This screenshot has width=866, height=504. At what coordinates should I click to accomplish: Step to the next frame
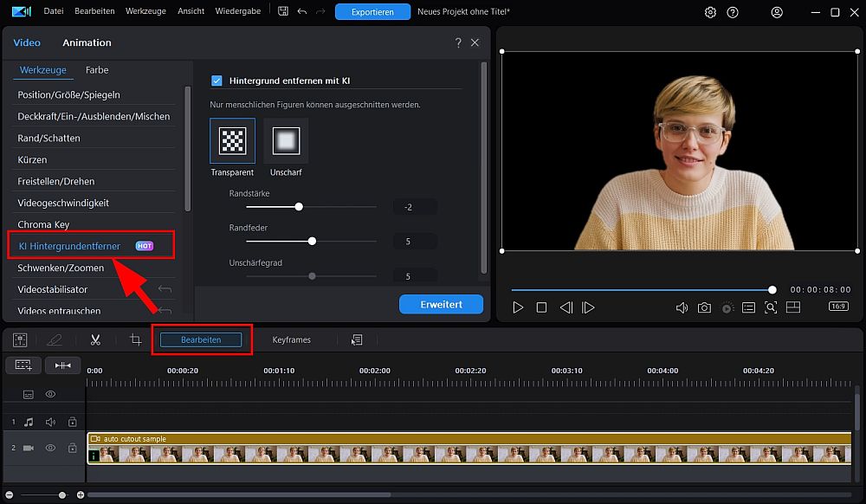588,307
